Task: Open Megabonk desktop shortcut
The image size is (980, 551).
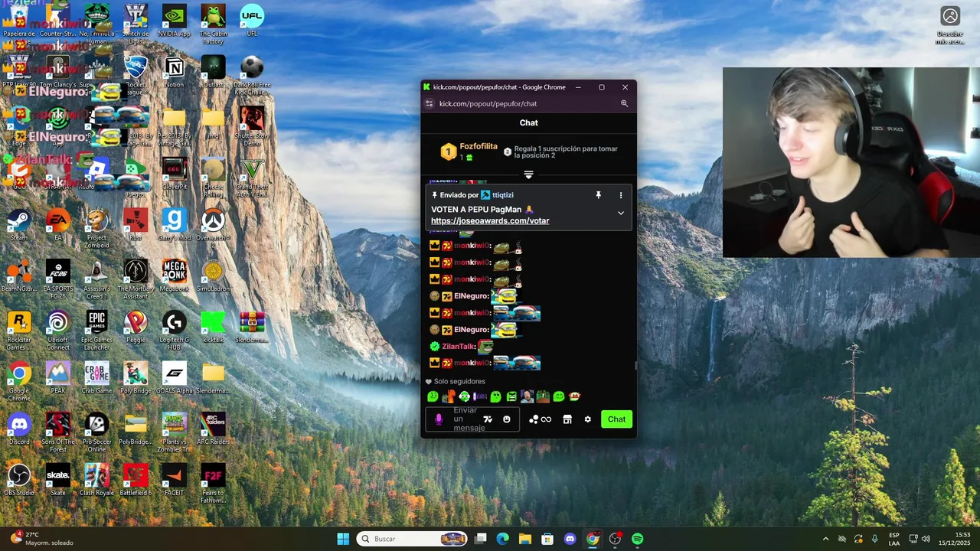Action: [x=175, y=275]
